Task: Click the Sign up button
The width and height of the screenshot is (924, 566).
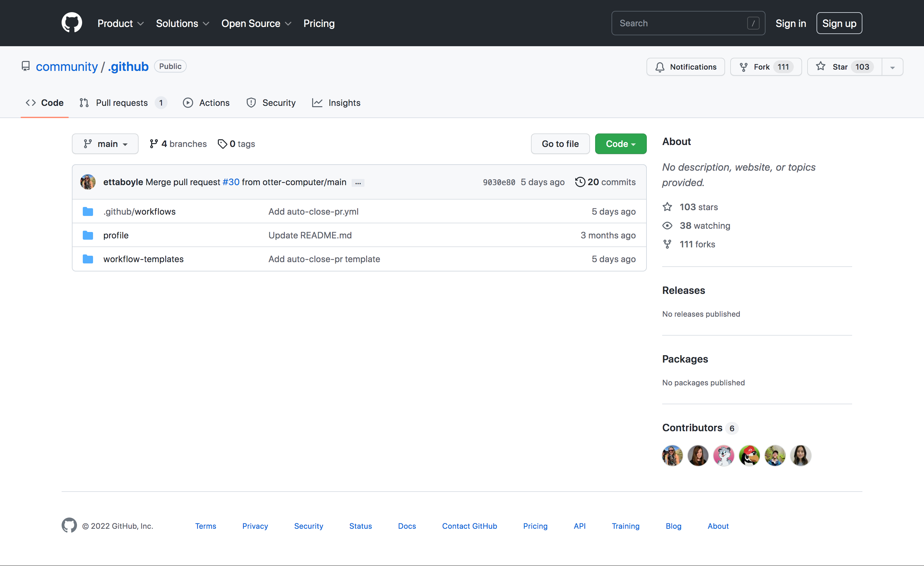Action: click(839, 23)
